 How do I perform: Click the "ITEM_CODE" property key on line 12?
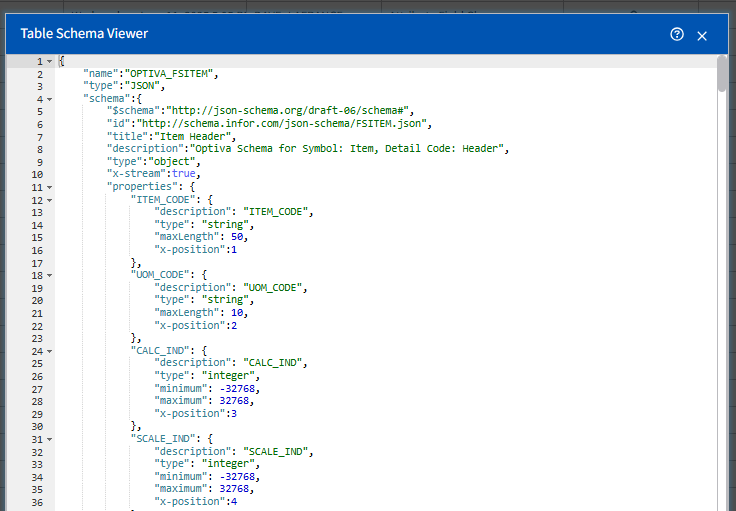tap(163, 199)
